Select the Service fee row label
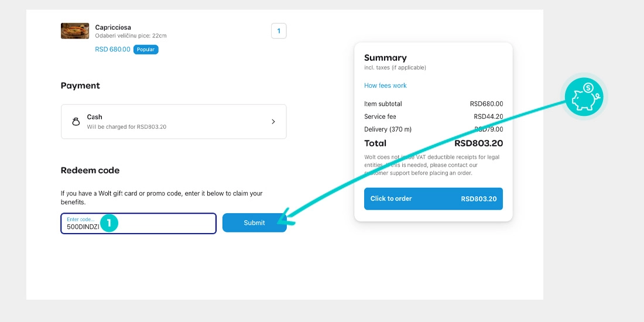The width and height of the screenshot is (644, 322). [380, 117]
